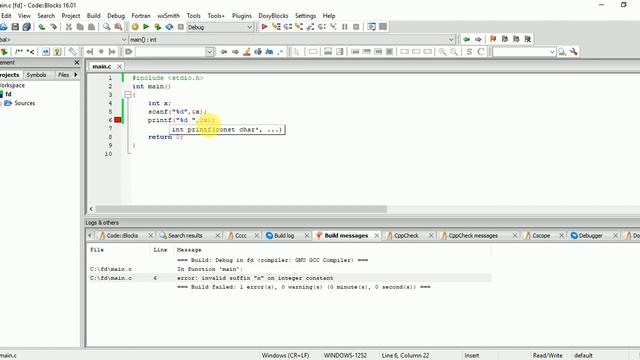640x360 pixels.
Task: Click the Next line debug icon
Action: tap(288, 27)
